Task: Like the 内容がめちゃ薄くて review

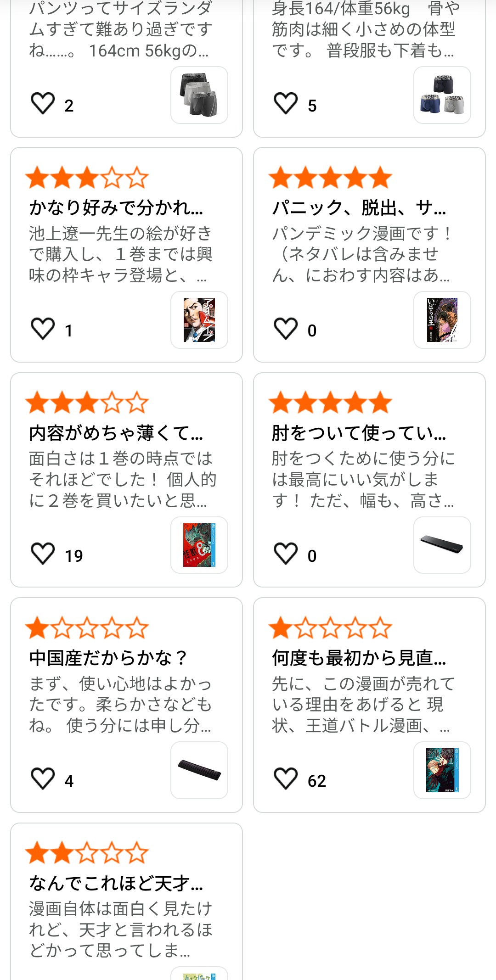Action: tap(43, 554)
